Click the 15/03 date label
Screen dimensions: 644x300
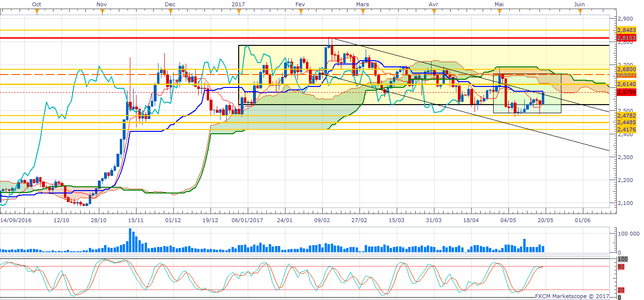tap(397, 221)
